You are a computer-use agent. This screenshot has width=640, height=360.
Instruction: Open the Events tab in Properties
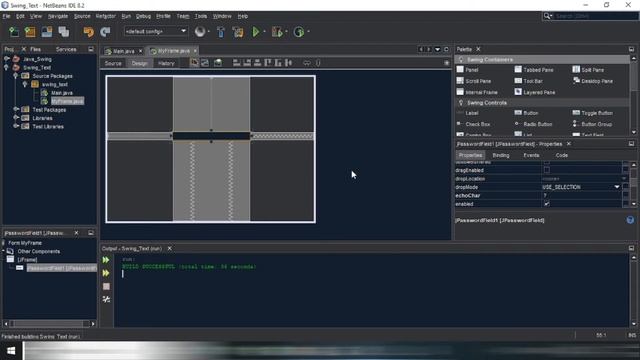pos(531,155)
